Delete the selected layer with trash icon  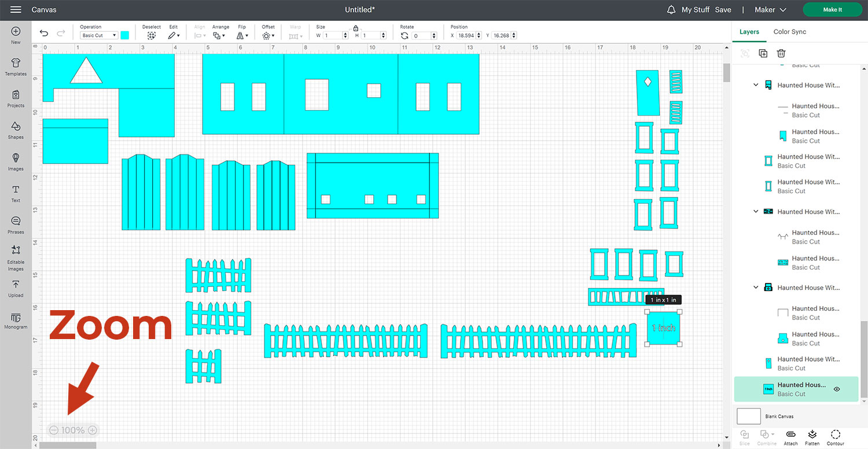[x=781, y=53]
